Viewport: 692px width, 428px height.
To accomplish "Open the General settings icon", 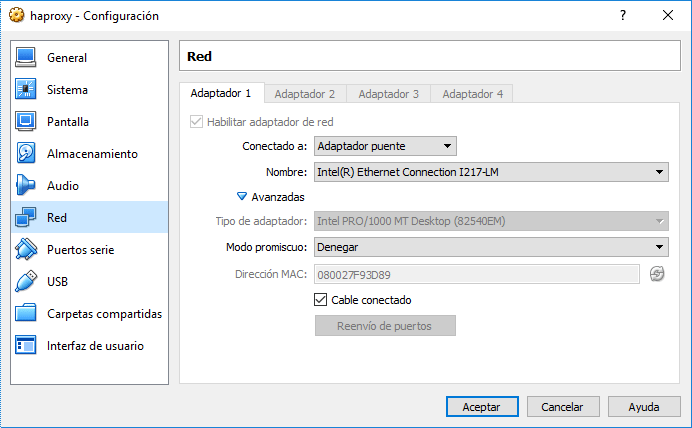I will click(26, 58).
